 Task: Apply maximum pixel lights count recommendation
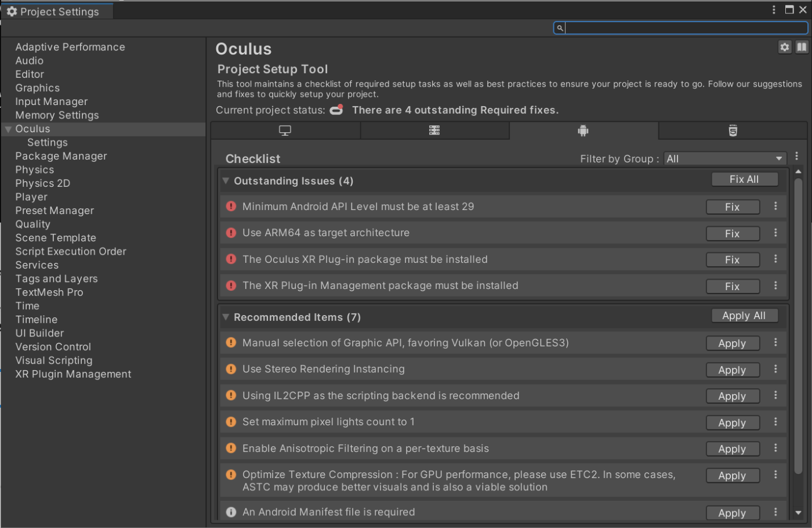pyautogui.click(x=733, y=423)
